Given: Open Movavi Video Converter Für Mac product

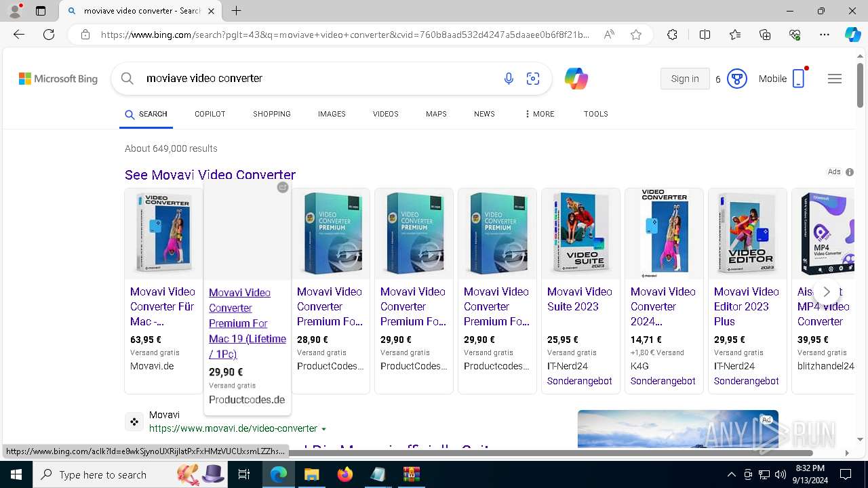Looking at the screenshot, I should point(163,306).
